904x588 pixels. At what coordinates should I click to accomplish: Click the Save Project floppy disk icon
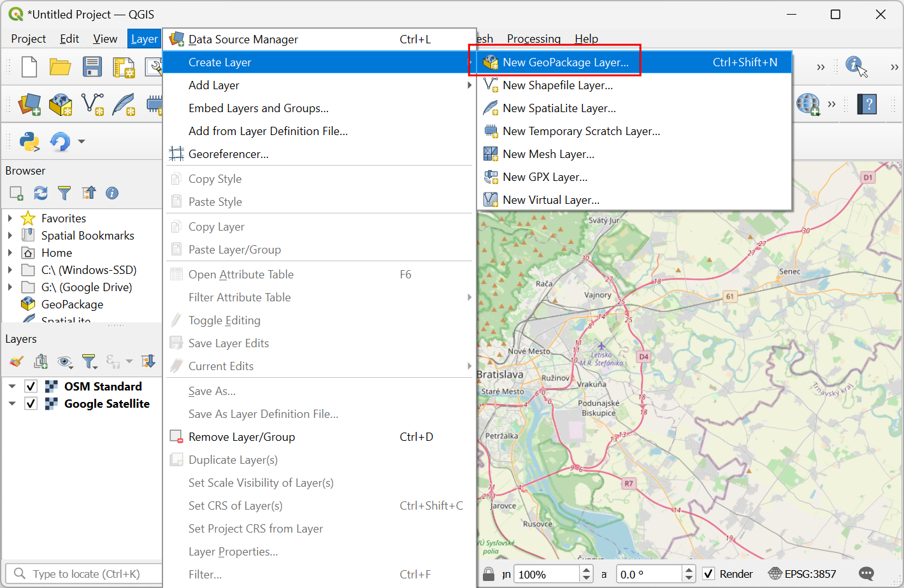click(92, 67)
